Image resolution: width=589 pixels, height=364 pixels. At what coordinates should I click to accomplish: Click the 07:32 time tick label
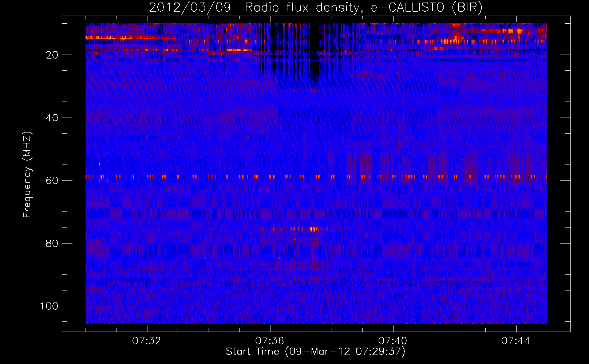tap(147, 341)
